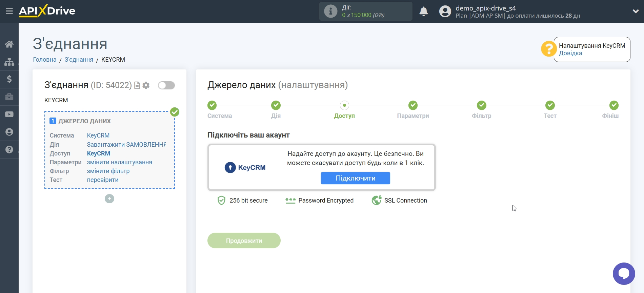This screenshot has height=293, width=644.
Task: Open the notifications bell
Action: pos(423,11)
